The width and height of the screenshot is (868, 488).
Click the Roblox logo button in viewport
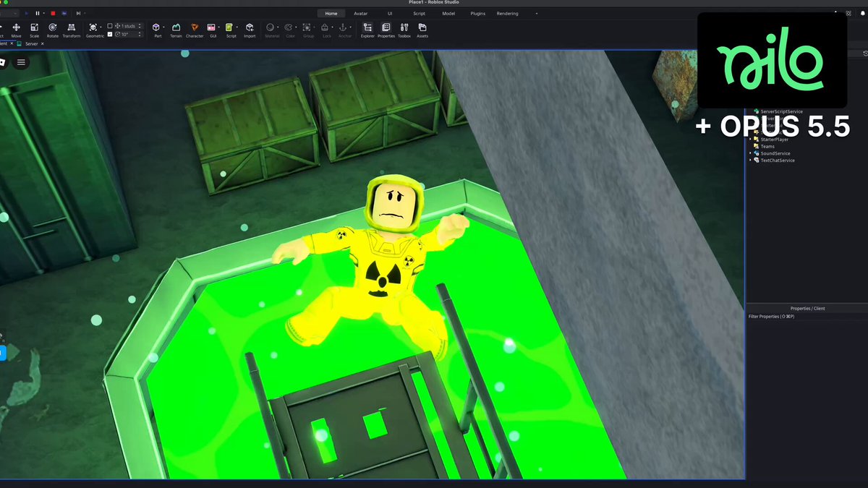[3, 62]
